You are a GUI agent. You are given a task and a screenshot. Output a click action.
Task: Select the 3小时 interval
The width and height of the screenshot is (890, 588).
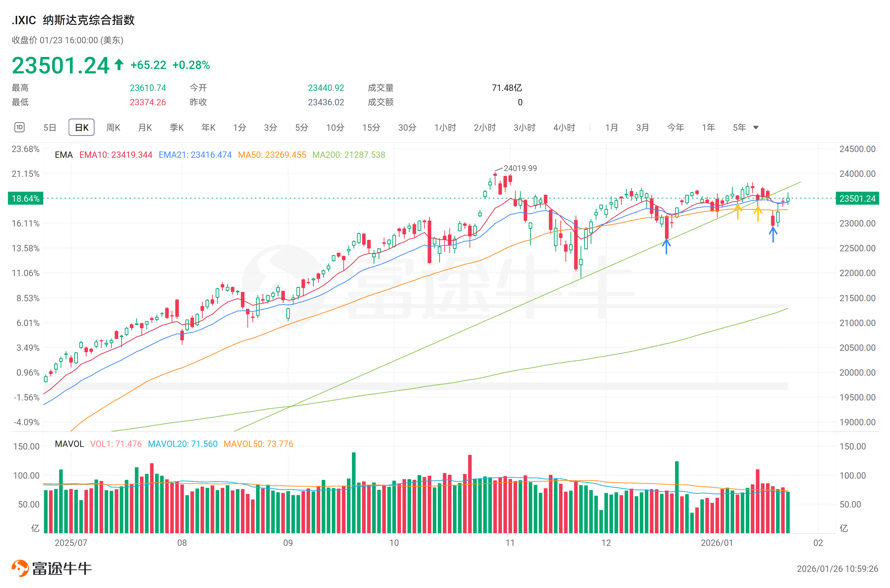pos(524,128)
